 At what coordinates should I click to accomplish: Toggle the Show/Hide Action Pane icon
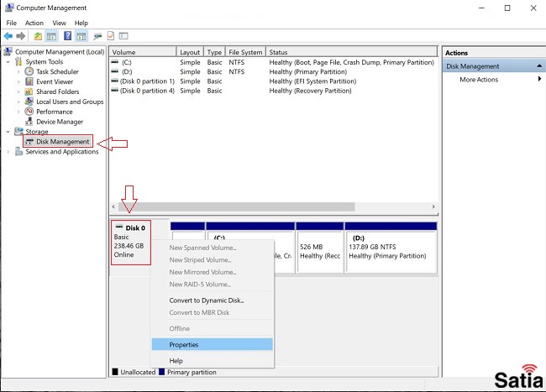pos(81,36)
